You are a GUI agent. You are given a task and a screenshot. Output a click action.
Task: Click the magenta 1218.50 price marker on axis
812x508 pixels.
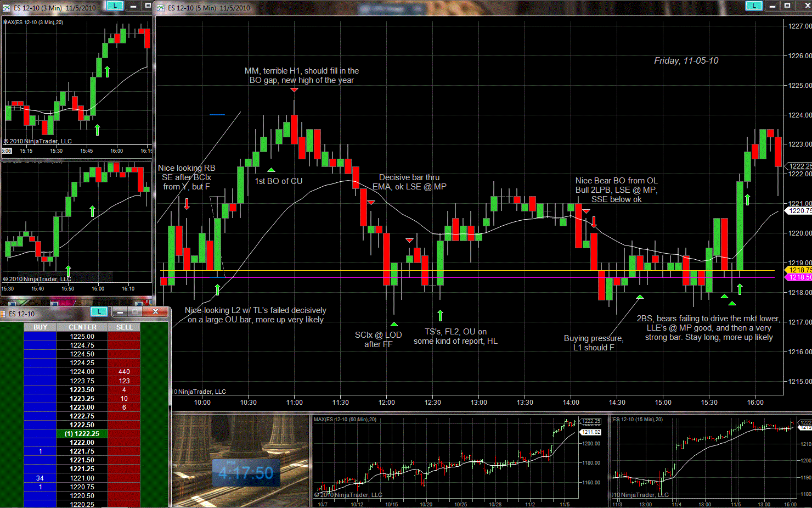799,277
